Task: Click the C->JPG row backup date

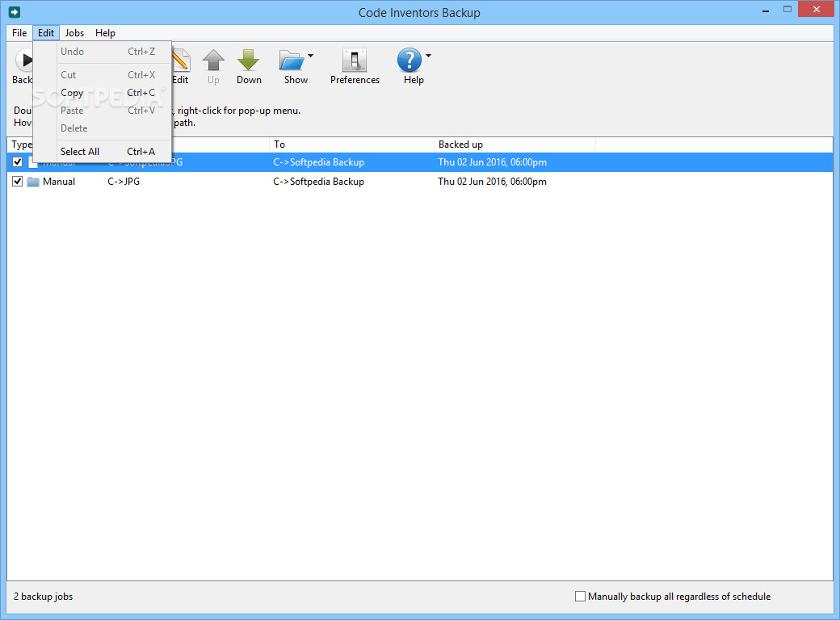Action: point(493,182)
